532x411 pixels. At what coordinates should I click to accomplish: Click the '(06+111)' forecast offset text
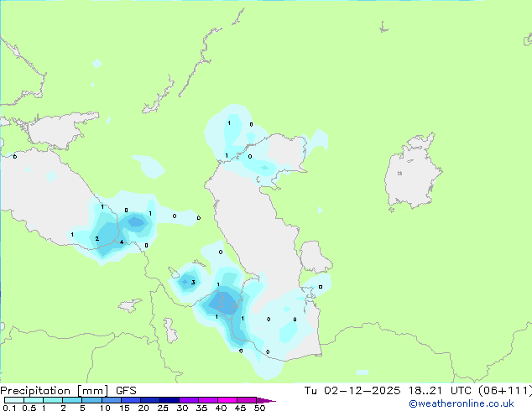(505, 391)
